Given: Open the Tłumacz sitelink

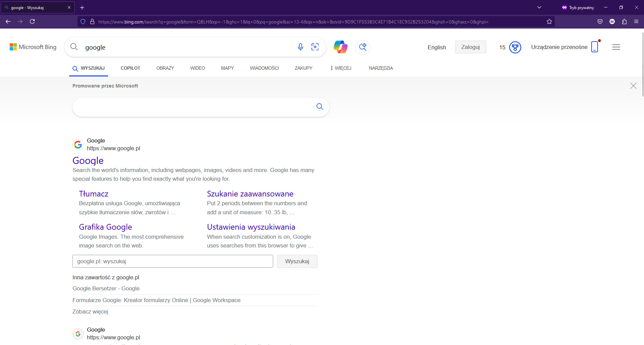Looking at the screenshot, I should tap(94, 194).
